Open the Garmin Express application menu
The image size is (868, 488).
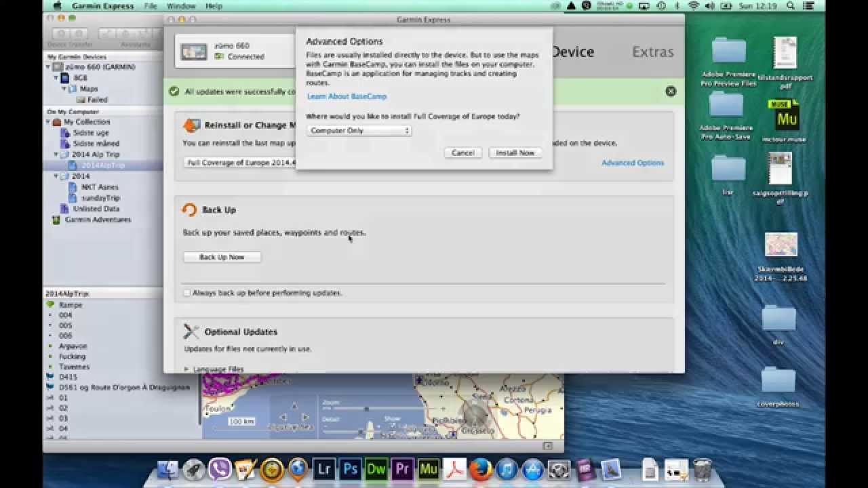point(103,5)
